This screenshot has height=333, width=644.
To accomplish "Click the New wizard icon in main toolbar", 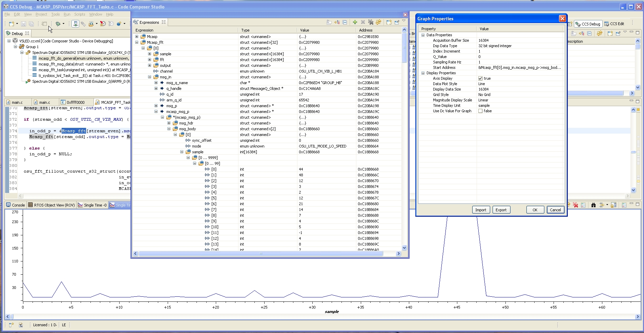I will point(12,24).
